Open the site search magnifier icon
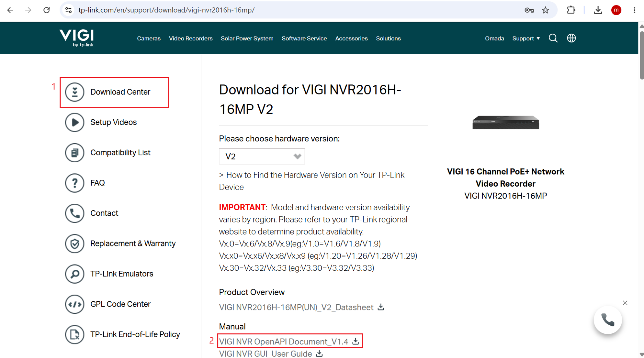Screen dimensions: 644x358 click(x=553, y=38)
